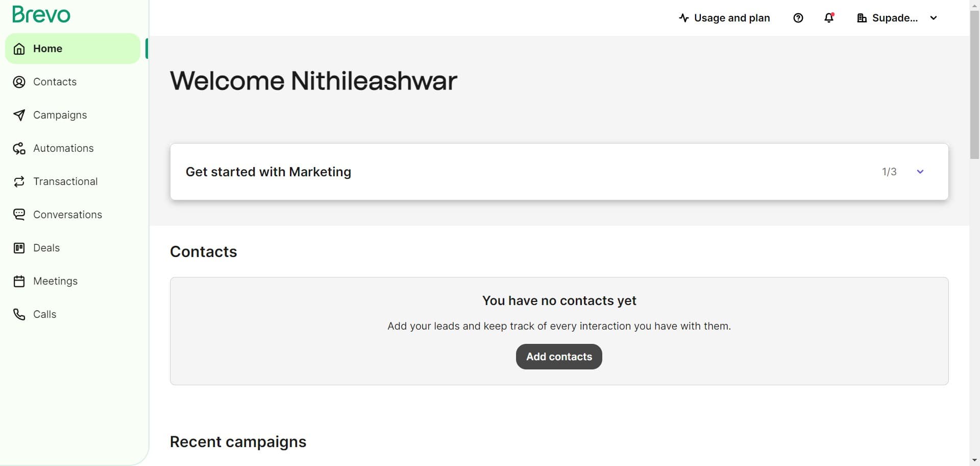The width and height of the screenshot is (980, 466).
Task: Click the Automations workflow icon
Action: (x=19, y=148)
